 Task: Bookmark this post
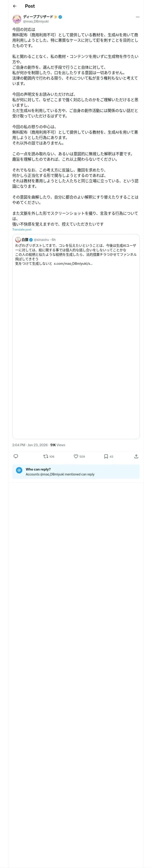[x=106, y=456]
